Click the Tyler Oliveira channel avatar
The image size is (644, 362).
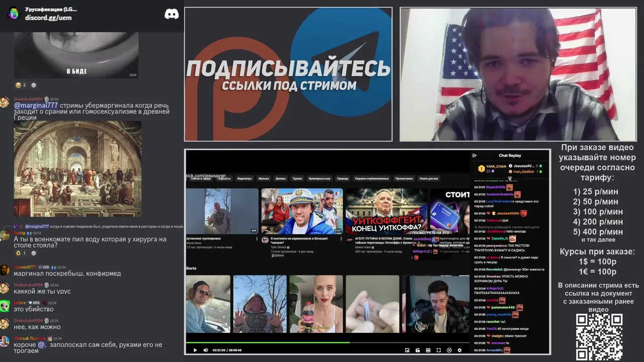pyautogui.click(x=265, y=240)
